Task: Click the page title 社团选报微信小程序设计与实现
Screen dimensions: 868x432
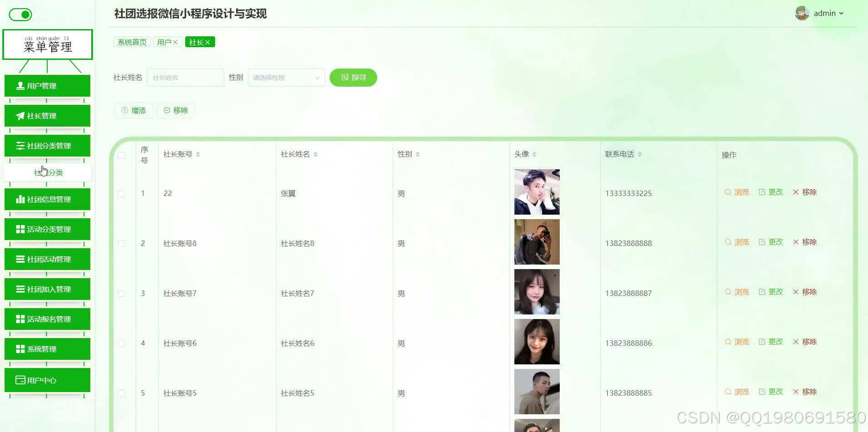Action: click(190, 14)
